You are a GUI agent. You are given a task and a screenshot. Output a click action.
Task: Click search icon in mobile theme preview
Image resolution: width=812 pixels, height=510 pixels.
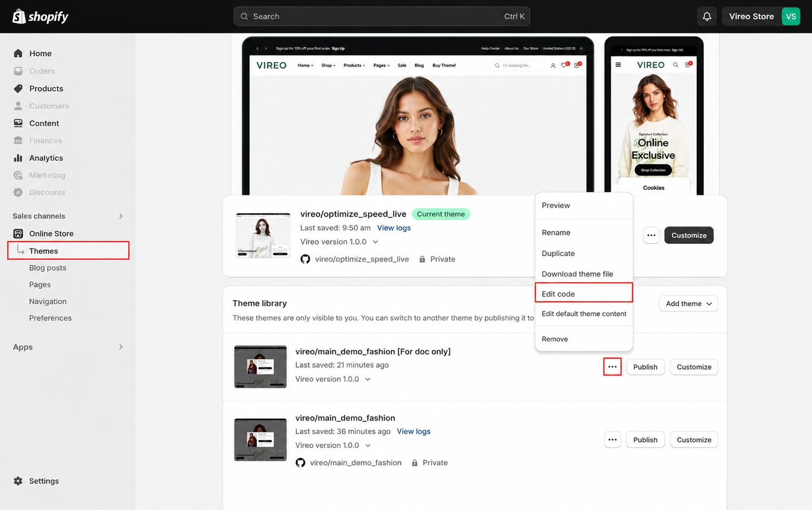[x=675, y=65]
